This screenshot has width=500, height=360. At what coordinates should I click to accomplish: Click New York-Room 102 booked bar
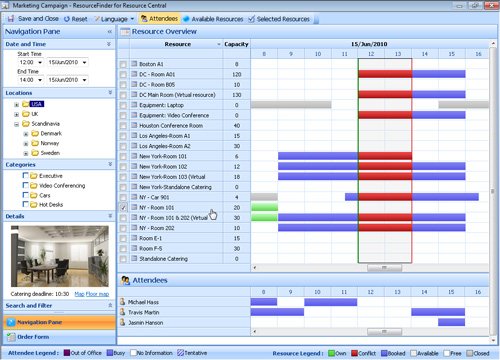(318, 166)
